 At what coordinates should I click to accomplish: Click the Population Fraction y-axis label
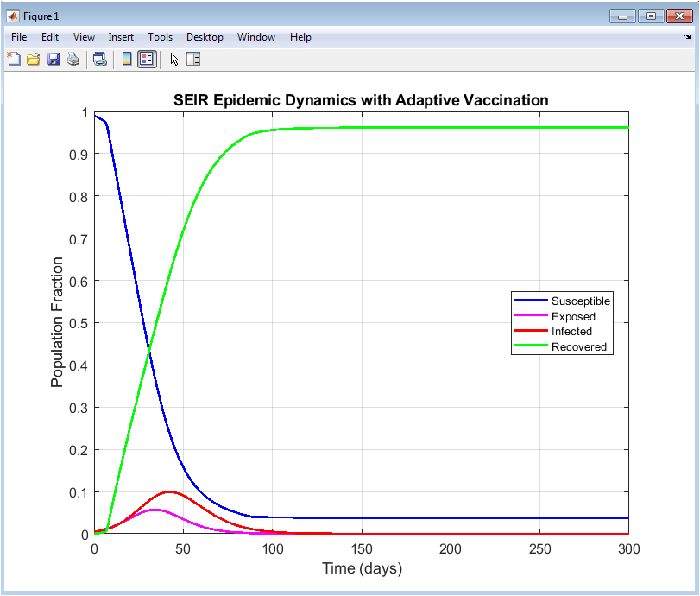point(58,322)
